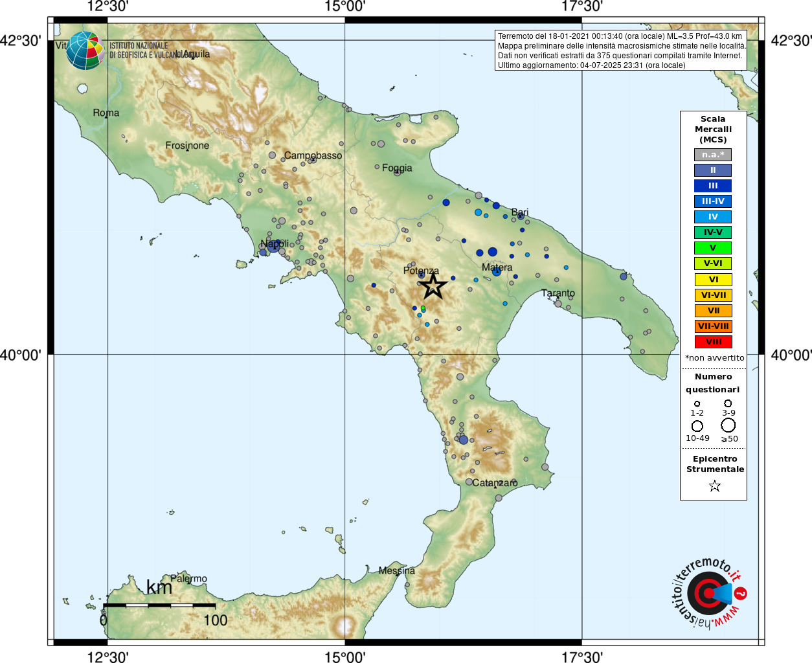Select the yellow VI intensity swatch
The image size is (812, 663).
[713, 280]
